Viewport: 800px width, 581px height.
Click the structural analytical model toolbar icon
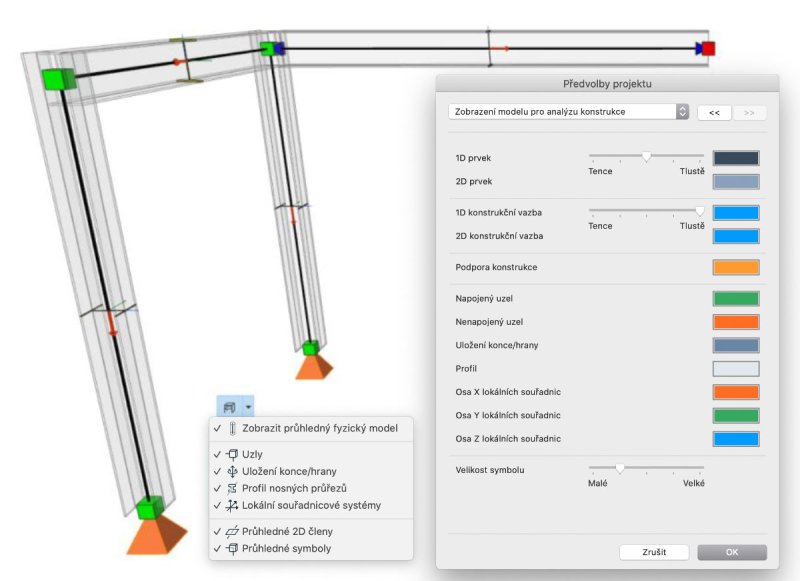pos(229,407)
